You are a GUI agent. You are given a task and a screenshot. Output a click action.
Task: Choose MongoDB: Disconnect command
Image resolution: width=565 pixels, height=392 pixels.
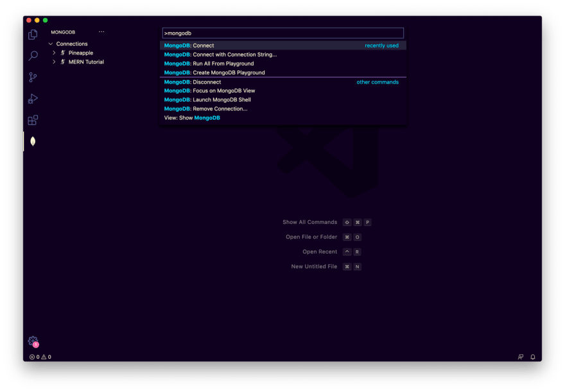283,82
